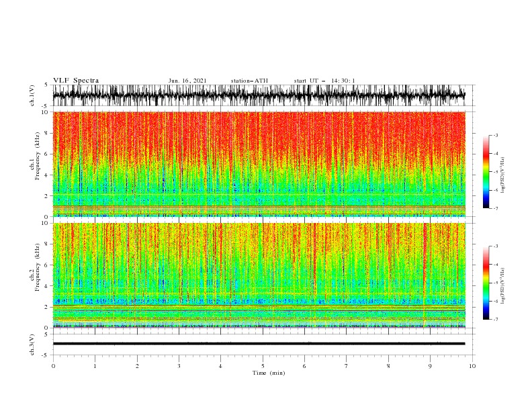Click the ch.2 "Frequency (kHz)" axis label

[38, 267]
